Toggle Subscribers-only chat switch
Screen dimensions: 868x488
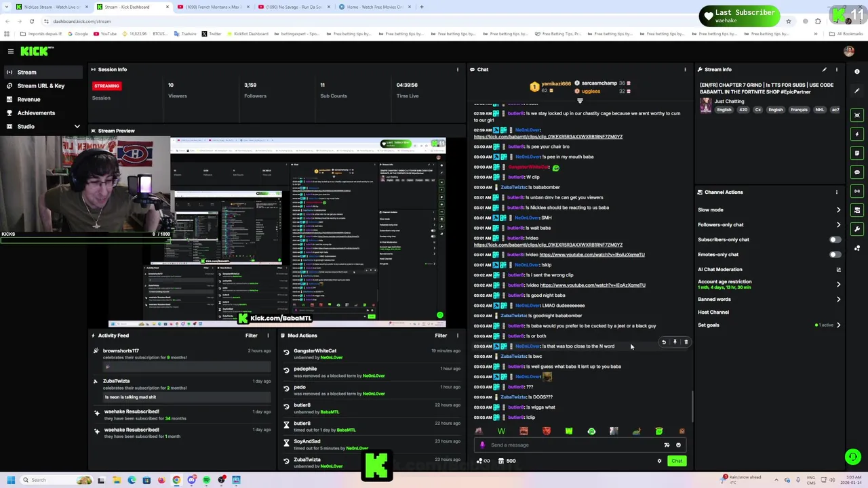(x=835, y=239)
